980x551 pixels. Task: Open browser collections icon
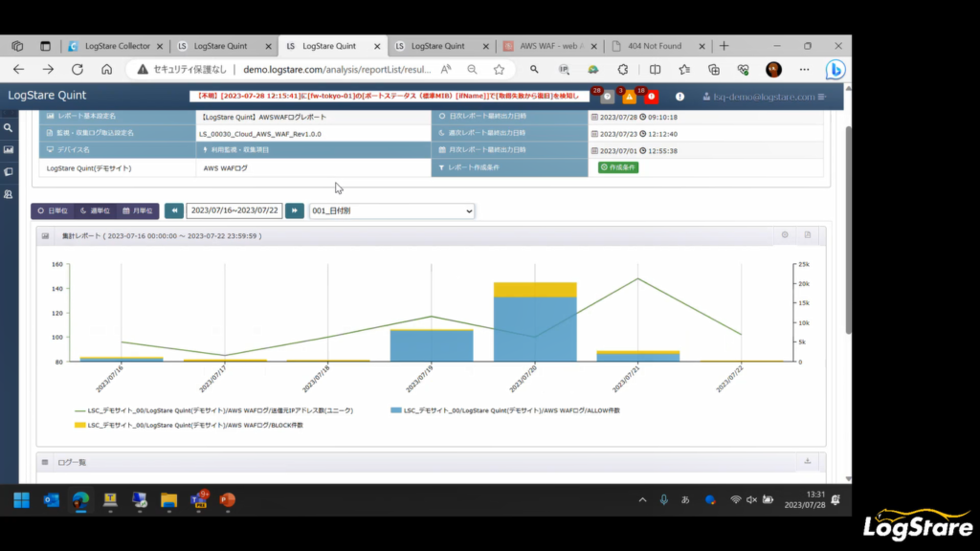(x=714, y=69)
